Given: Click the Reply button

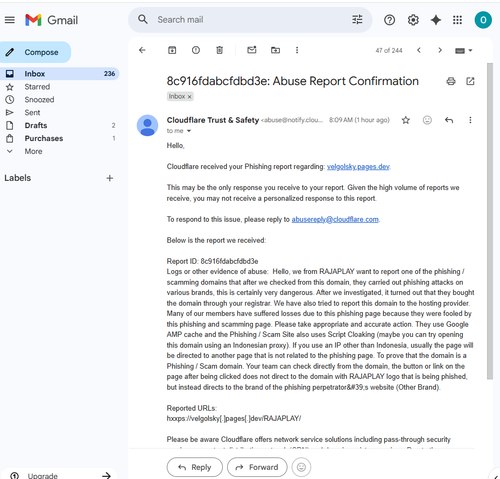Looking at the screenshot, I should tap(195, 467).
